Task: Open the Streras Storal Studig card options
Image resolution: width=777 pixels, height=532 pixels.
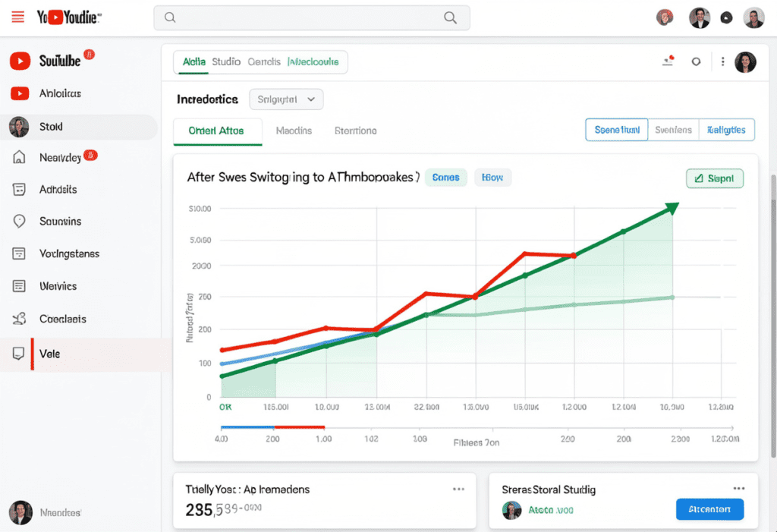Action: [738, 489]
